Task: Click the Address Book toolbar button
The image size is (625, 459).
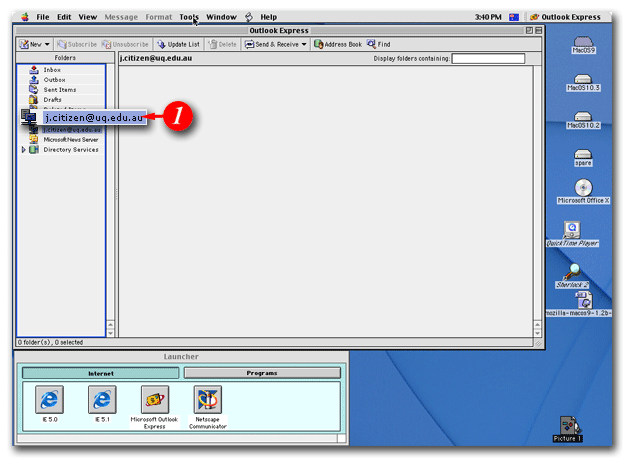Action: [338, 44]
